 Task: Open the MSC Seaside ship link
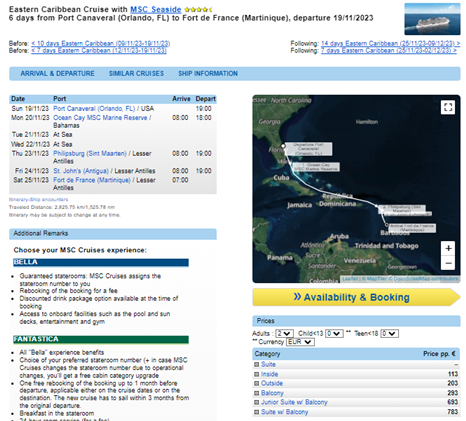[x=156, y=10]
